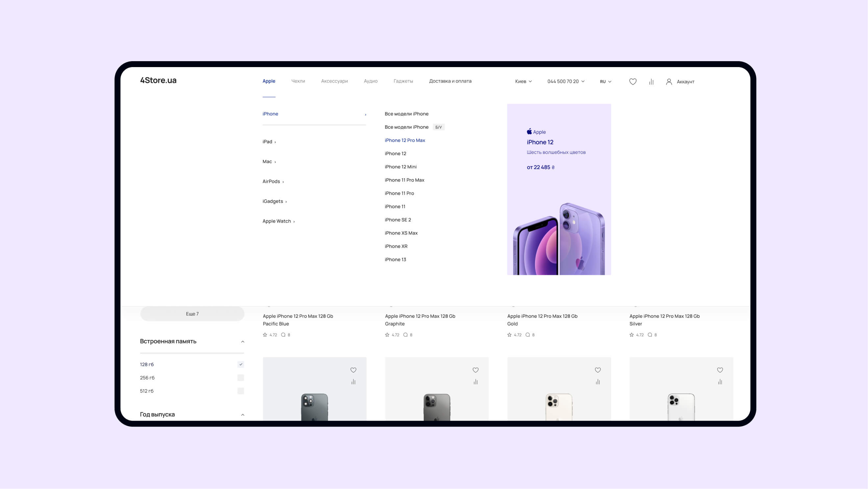Open iPhone 12 Pro Max link
This screenshot has height=489, width=868.
pyautogui.click(x=404, y=140)
